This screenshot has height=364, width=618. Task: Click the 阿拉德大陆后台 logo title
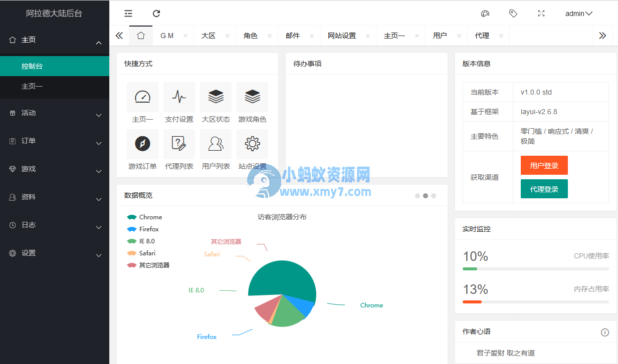[54, 14]
